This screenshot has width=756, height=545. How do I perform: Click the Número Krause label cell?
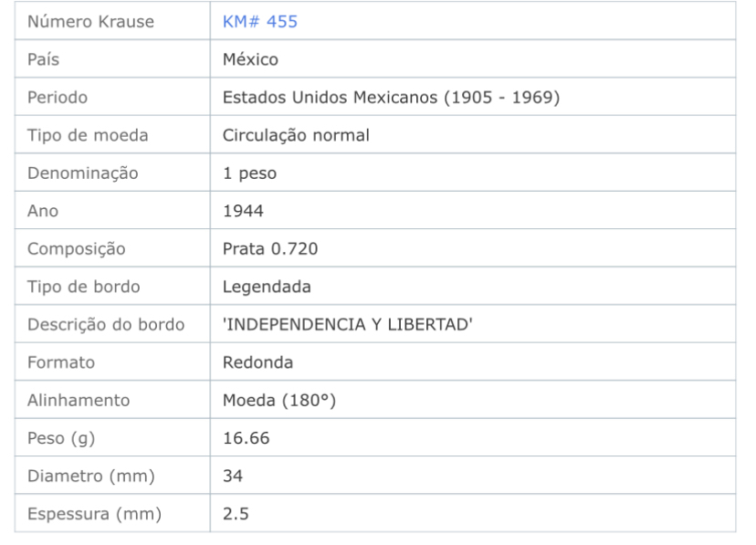tap(112, 21)
